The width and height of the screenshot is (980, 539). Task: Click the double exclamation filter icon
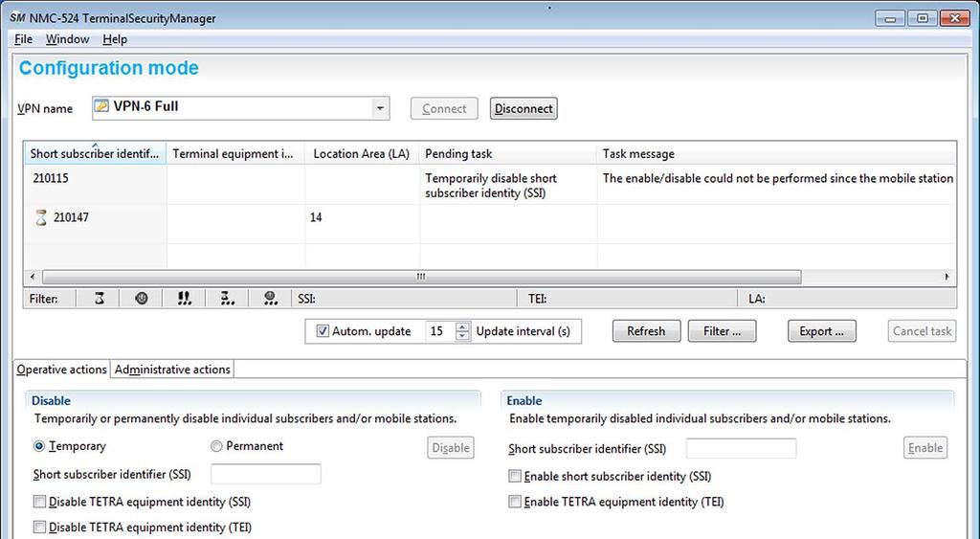(185, 299)
